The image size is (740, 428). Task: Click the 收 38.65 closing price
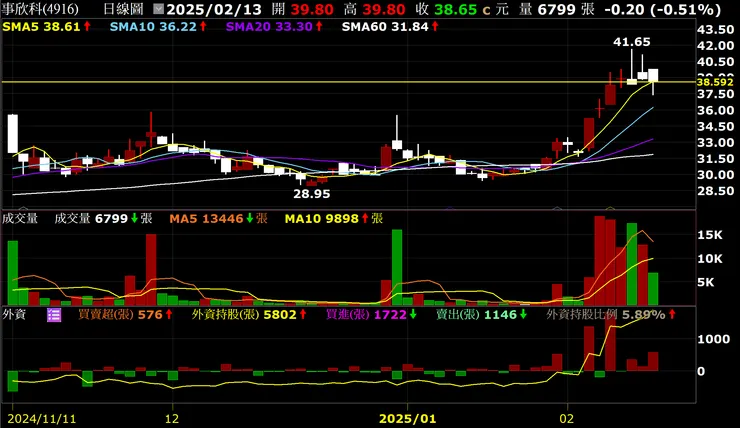point(446,9)
